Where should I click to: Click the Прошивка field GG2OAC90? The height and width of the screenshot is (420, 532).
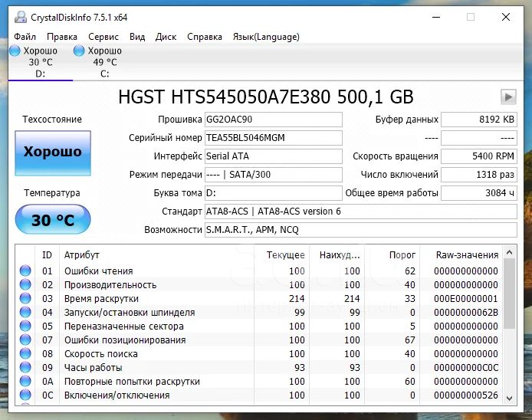(x=274, y=120)
